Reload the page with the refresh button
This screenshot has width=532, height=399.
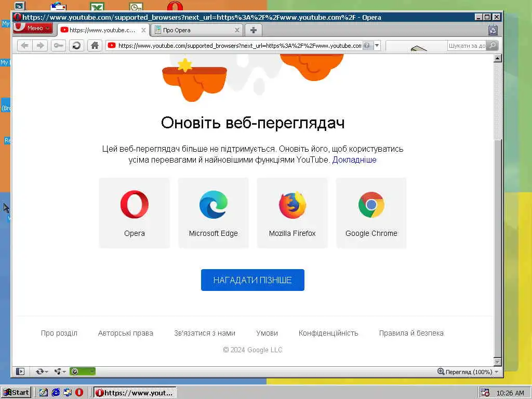click(x=77, y=46)
